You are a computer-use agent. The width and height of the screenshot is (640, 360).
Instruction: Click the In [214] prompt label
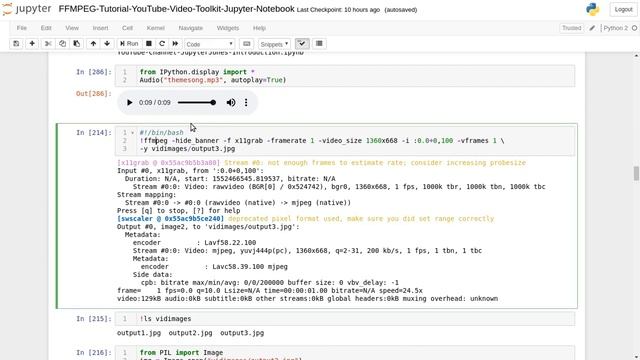pyautogui.click(x=94, y=133)
